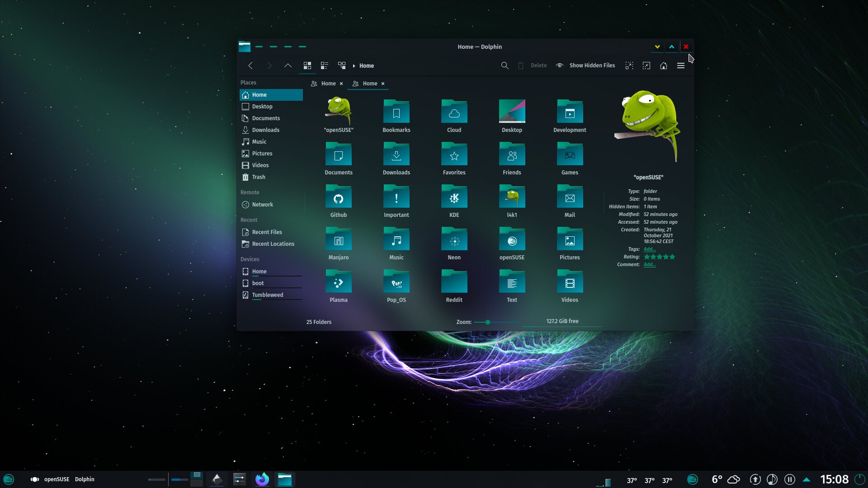Open the search tool magnifier

pyautogui.click(x=505, y=66)
